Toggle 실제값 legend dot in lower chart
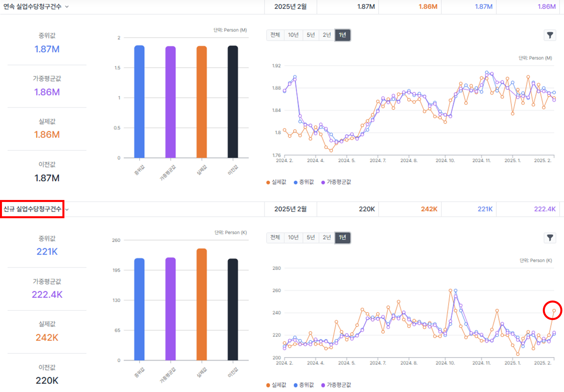The height and width of the screenshot is (392, 564). pyautogui.click(x=268, y=385)
